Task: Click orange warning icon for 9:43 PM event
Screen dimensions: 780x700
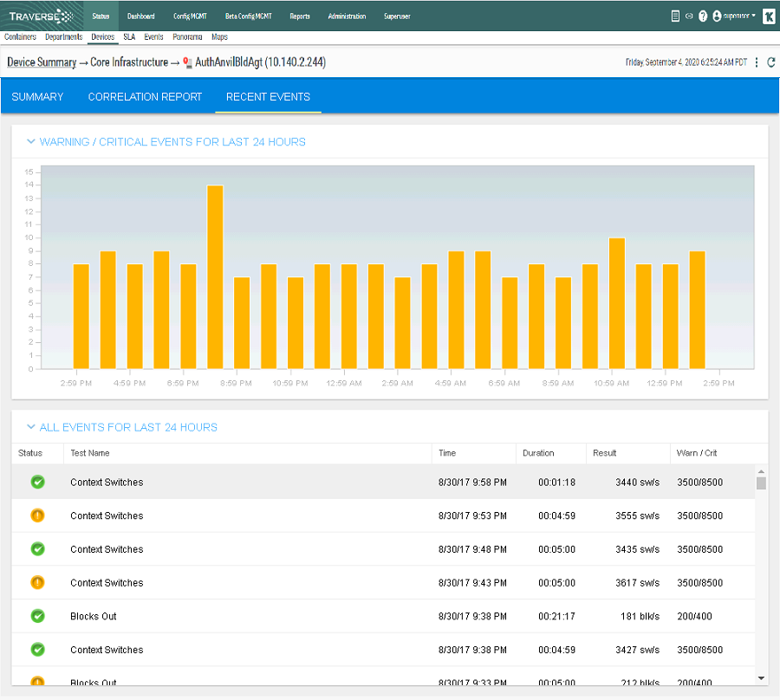Action: point(38,582)
